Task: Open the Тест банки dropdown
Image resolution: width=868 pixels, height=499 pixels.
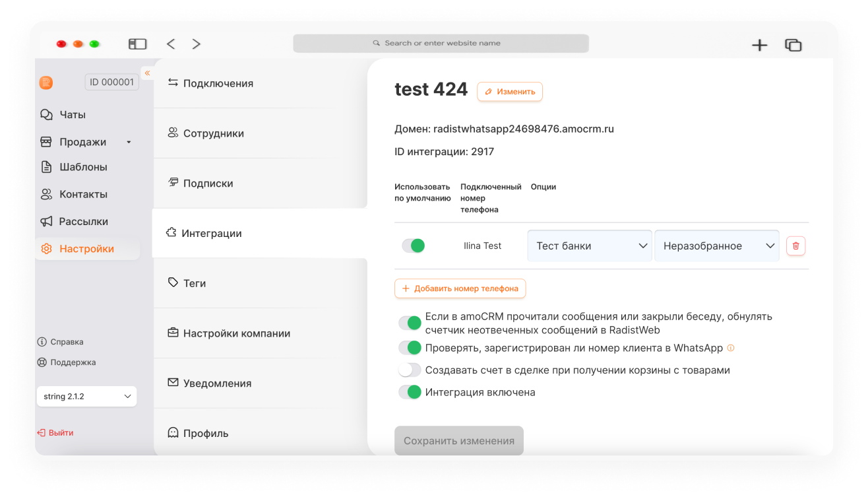Action: click(x=590, y=246)
